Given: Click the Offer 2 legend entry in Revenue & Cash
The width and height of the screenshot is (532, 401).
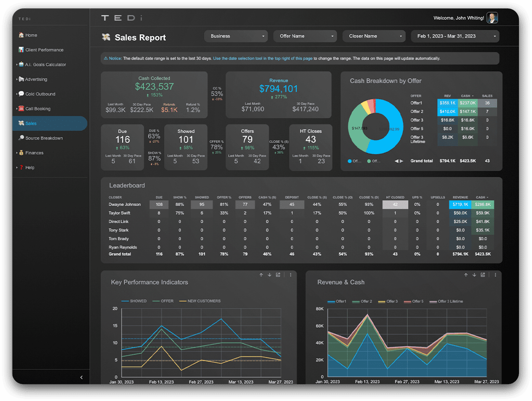Looking at the screenshot, I should [362, 301].
